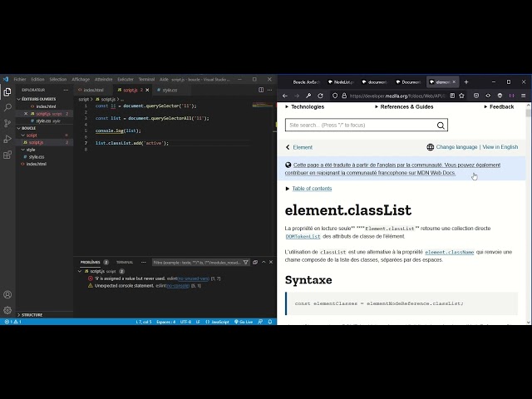
Task: Click Go Live in status bar
Action: (244, 322)
